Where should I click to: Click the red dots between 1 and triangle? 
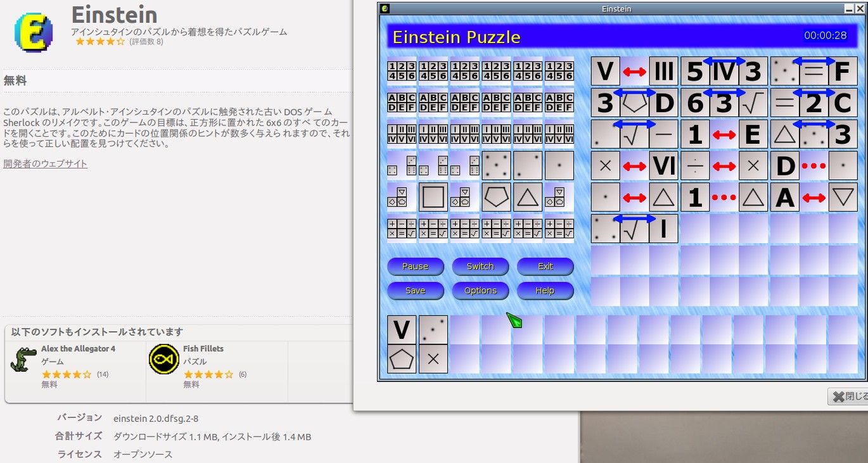tap(724, 198)
